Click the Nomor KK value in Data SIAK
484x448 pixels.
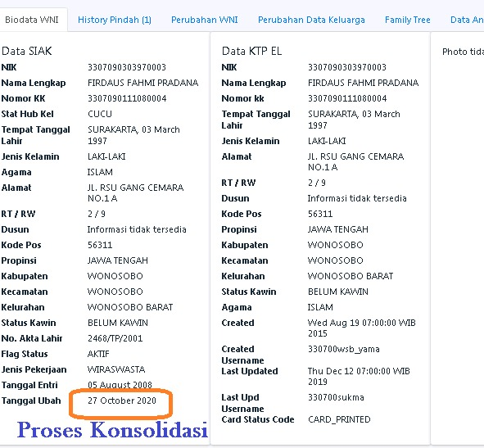click(x=127, y=98)
